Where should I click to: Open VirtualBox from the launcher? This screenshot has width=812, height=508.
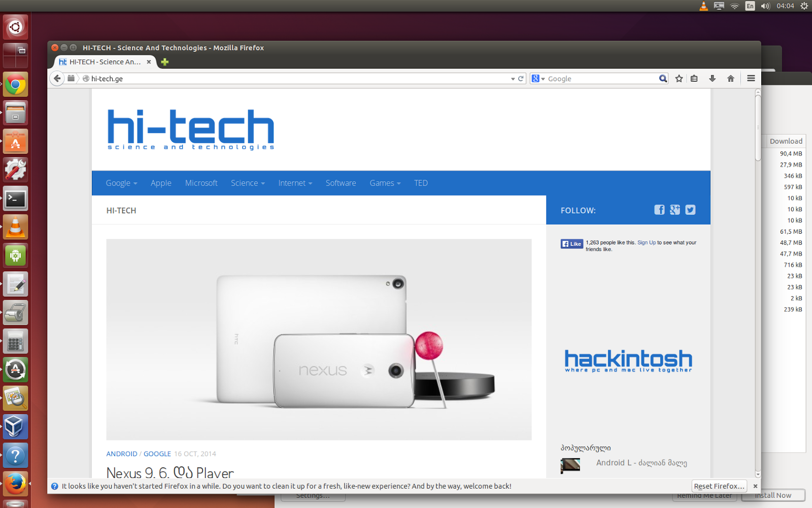[15, 427]
